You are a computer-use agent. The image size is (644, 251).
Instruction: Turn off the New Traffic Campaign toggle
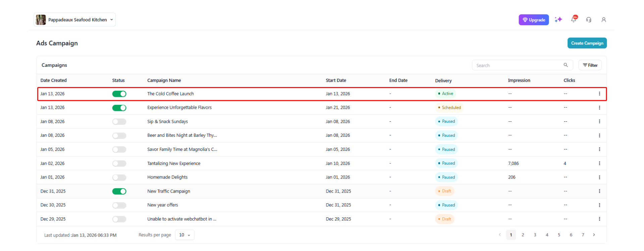(119, 191)
